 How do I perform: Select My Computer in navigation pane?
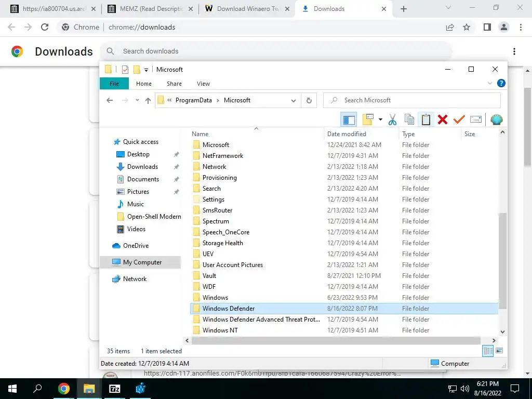click(140, 262)
